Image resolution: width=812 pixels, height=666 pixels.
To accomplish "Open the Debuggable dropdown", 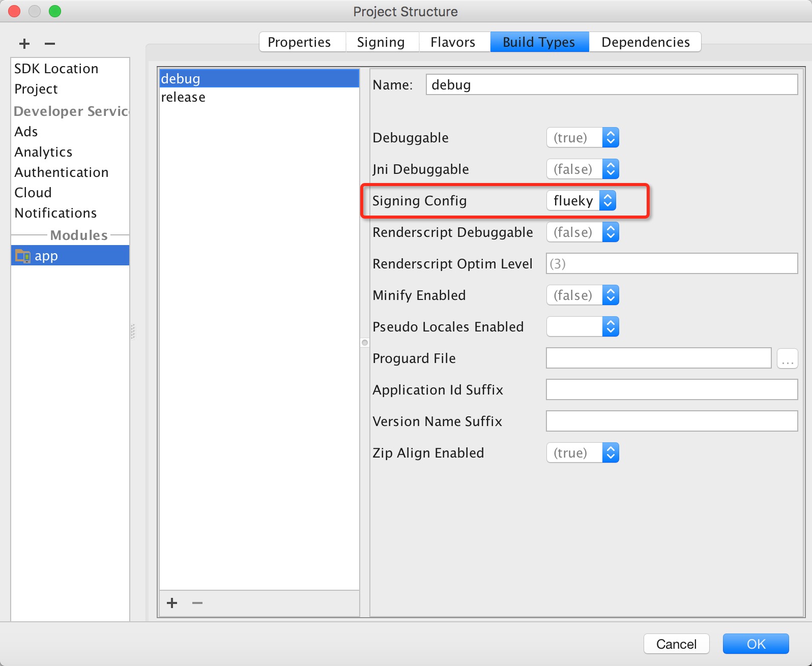I will click(583, 138).
